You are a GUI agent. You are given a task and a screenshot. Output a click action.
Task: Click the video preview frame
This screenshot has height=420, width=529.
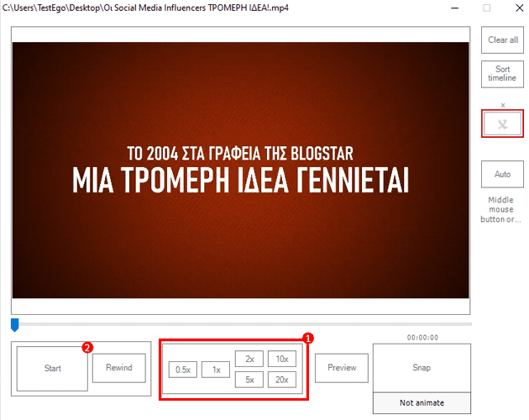point(240,171)
